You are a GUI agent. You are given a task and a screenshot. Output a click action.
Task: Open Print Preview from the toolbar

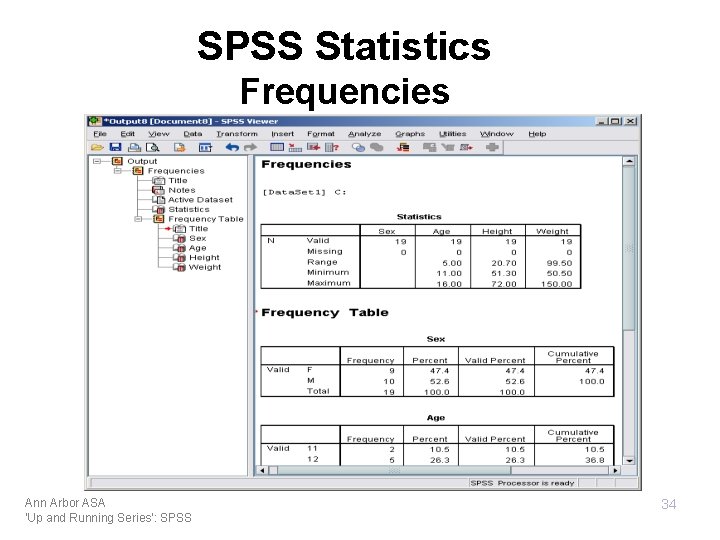pyautogui.click(x=152, y=147)
